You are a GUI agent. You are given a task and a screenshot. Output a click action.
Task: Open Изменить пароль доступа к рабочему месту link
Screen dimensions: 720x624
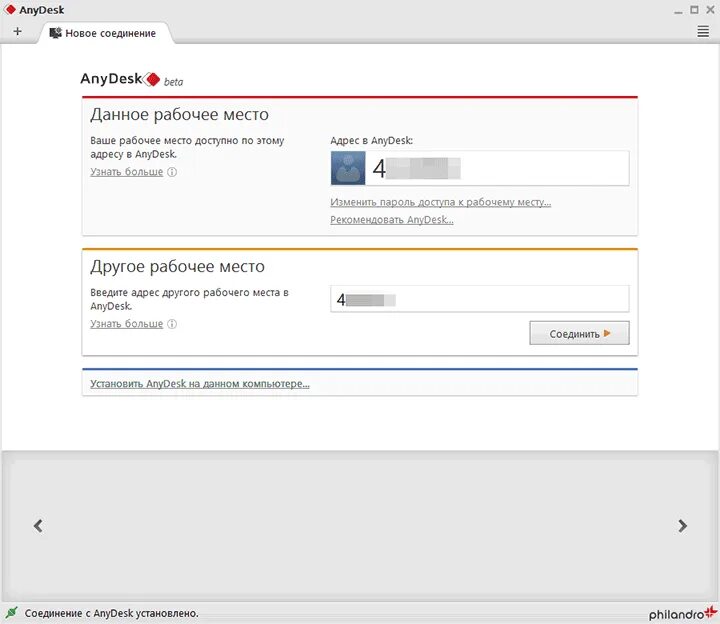pos(440,202)
